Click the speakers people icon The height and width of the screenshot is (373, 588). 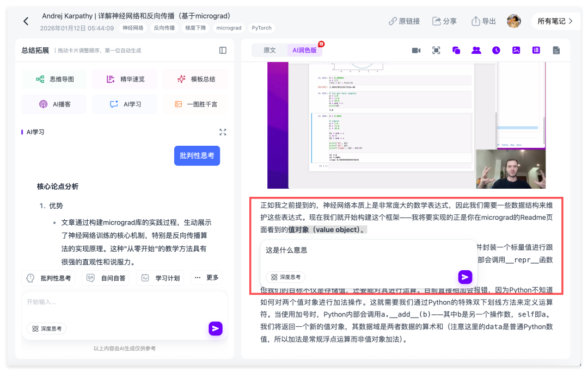coord(476,50)
